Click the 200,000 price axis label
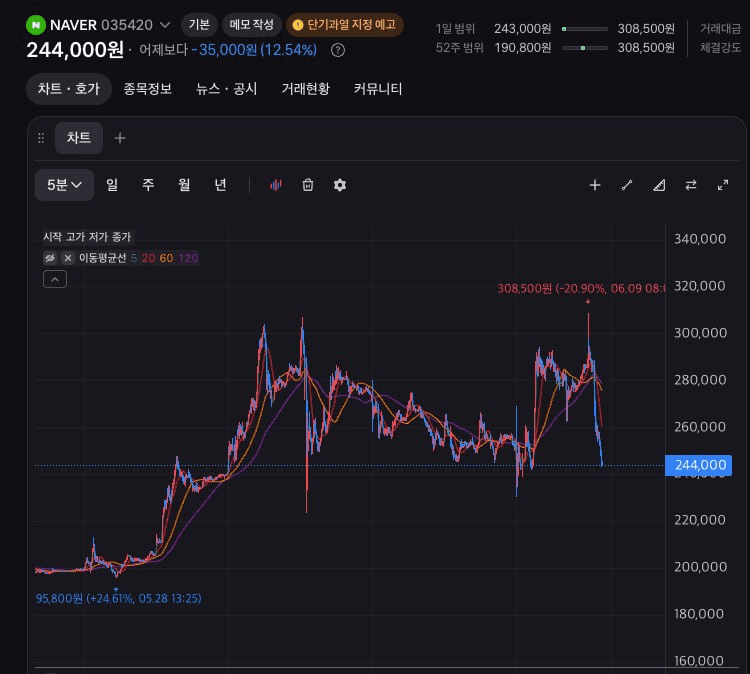This screenshot has width=750, height=674. [x=700, y=567]
